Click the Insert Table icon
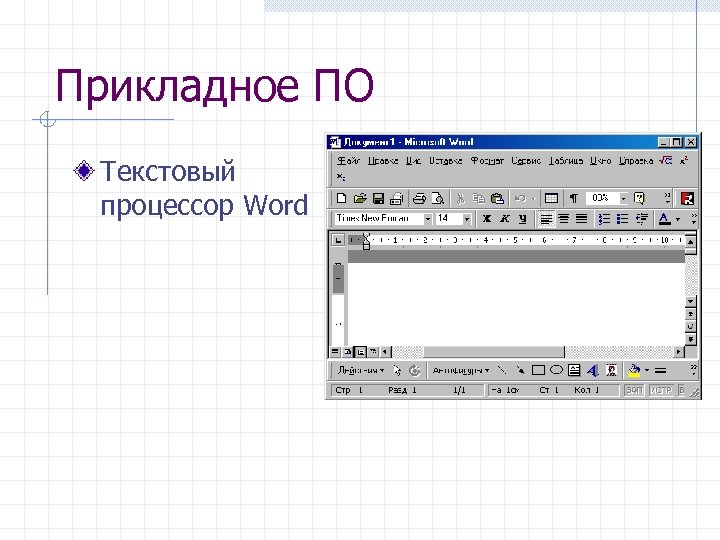The height and width of the screenshot is (540, 720). (x=551, y=198)
